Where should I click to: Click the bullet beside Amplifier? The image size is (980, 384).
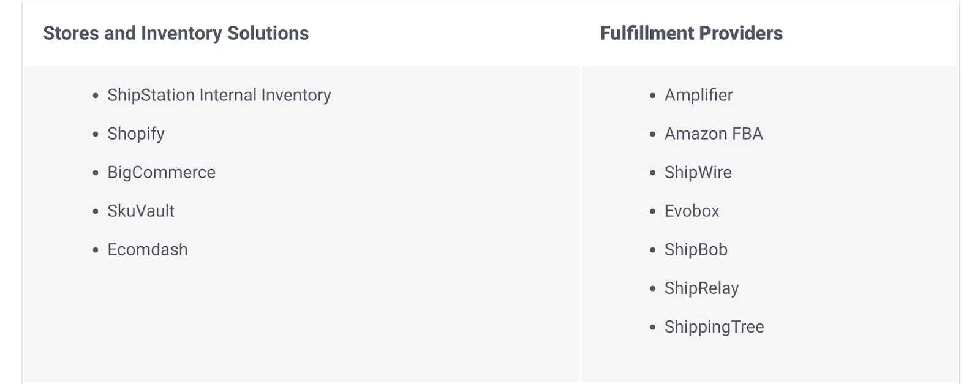click(652, 96)
